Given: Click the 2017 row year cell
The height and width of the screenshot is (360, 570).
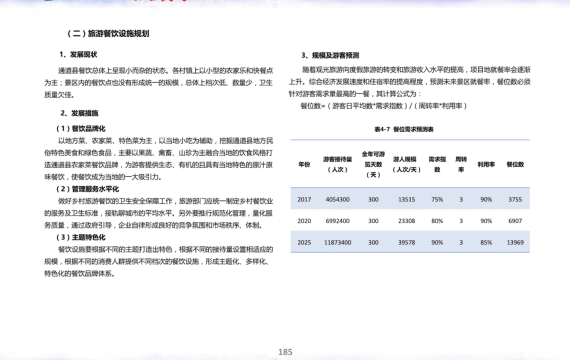Looking at the screenshot, I should pyautogui.click(x=304, y=199).
